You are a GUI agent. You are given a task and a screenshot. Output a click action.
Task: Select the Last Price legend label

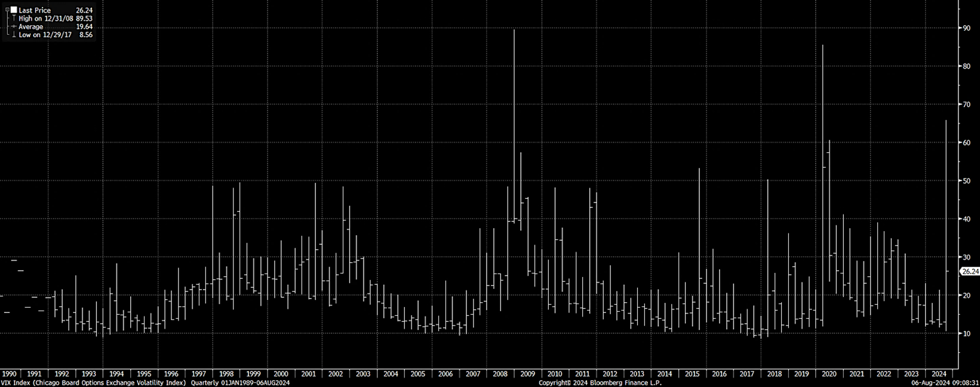[x=35, y=10]
